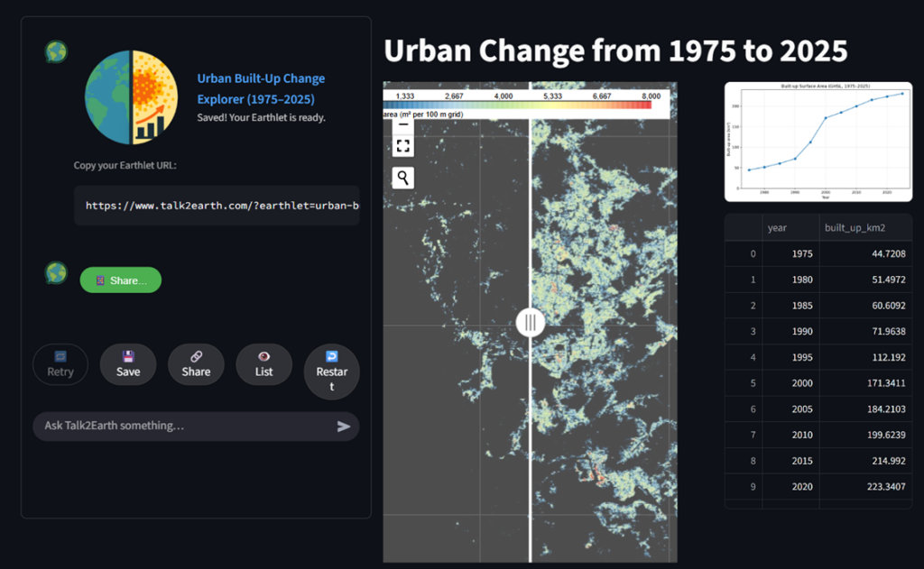Click the map zoom out minus button
Screen dimensions: 924x569
[x=403, y=124]
